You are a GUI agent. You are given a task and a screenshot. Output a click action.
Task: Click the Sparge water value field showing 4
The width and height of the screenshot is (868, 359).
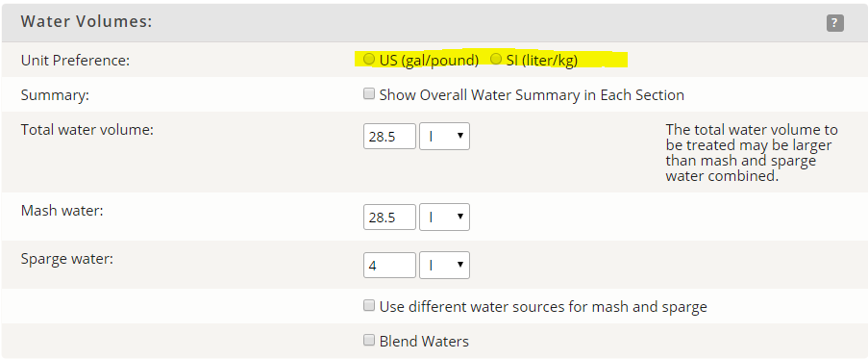[389, 266]
